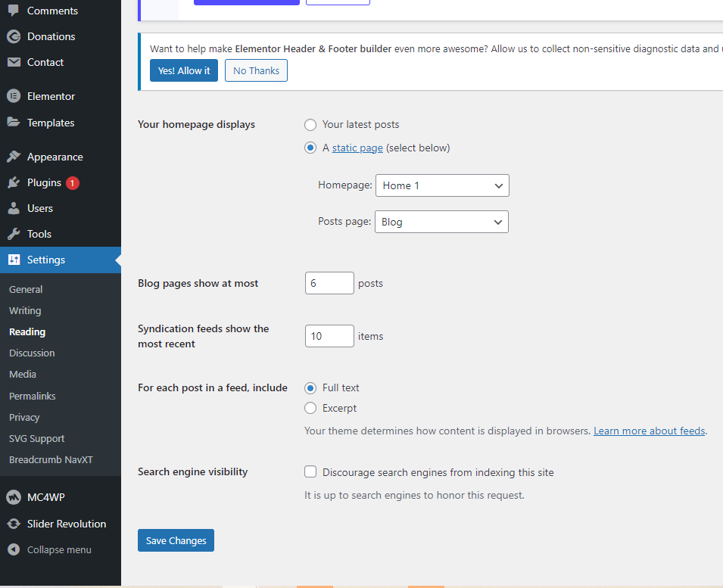Open the Homepage dropdown showing Home 1

click(442, 185)
